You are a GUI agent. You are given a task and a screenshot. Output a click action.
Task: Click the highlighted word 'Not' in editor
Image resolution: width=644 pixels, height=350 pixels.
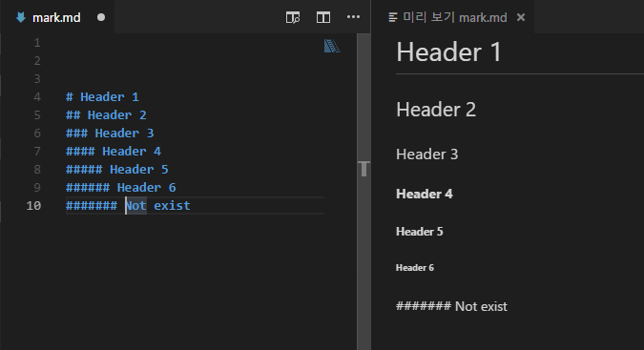(135, 205)
